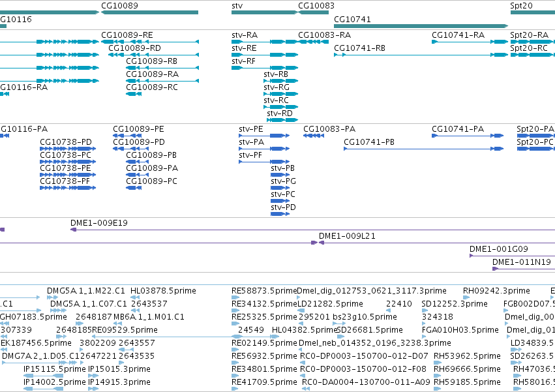
Task: Select EST HL03878.5prime
Action: pyautogui.click(x=135, y=297)
